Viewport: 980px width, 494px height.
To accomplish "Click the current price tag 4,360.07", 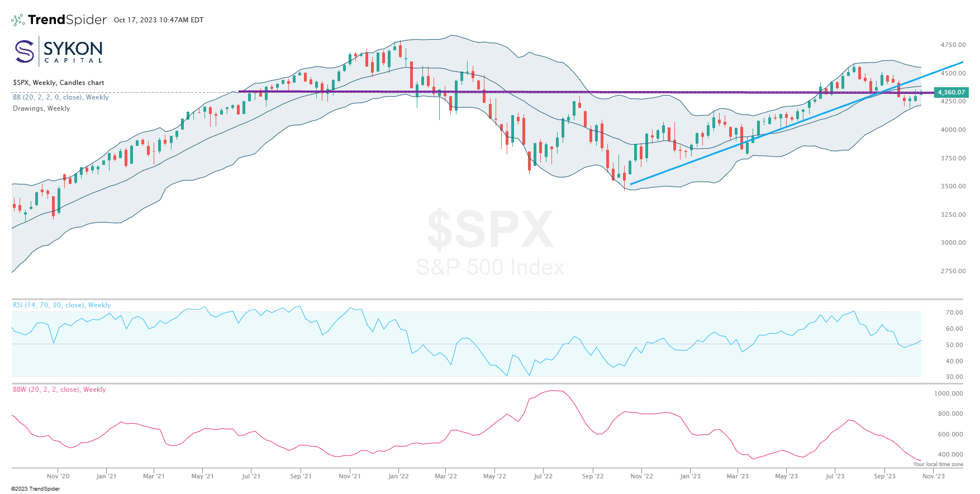I will pos(951,92).
